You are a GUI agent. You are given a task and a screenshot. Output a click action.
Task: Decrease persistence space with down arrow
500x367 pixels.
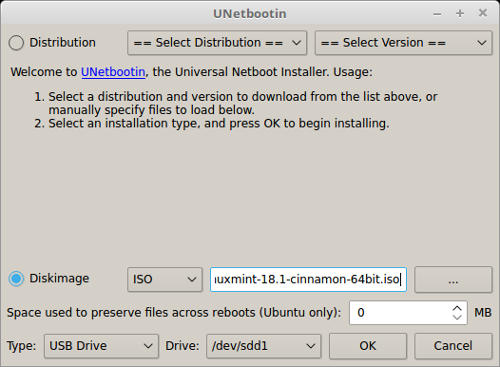(457, 317)
